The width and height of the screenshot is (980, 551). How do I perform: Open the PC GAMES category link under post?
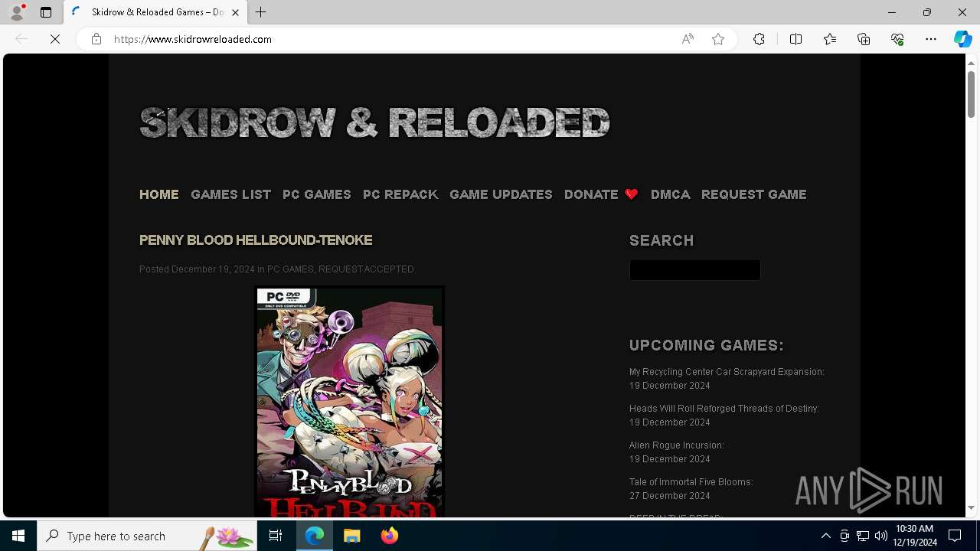tap(290, 269)
